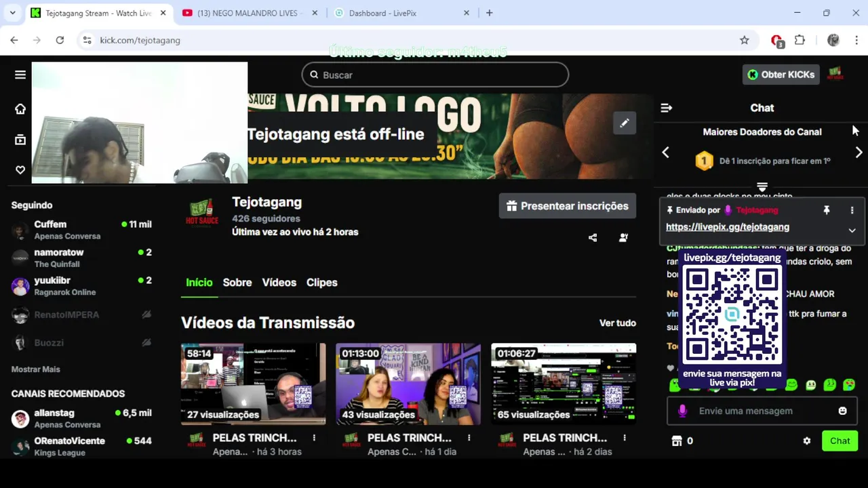Bookmark this page with star icon
The height and width of the screenshot is (488, 868).
point(745,40)
